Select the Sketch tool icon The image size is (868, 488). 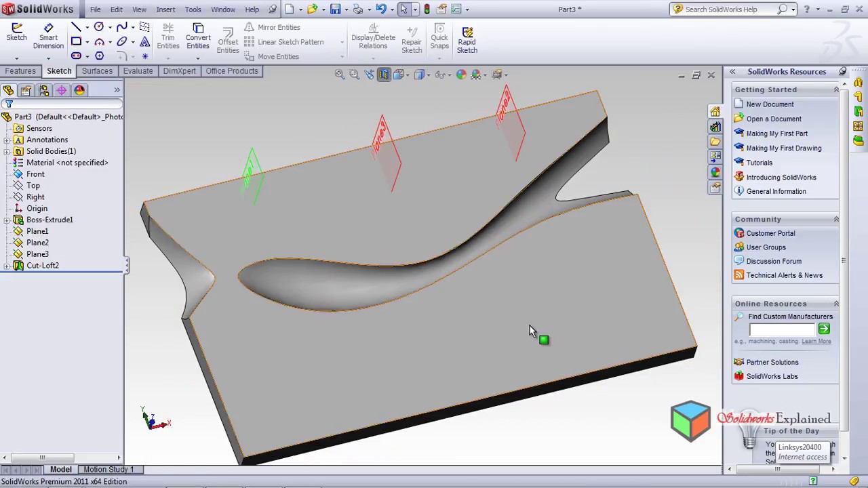(16, 32)
